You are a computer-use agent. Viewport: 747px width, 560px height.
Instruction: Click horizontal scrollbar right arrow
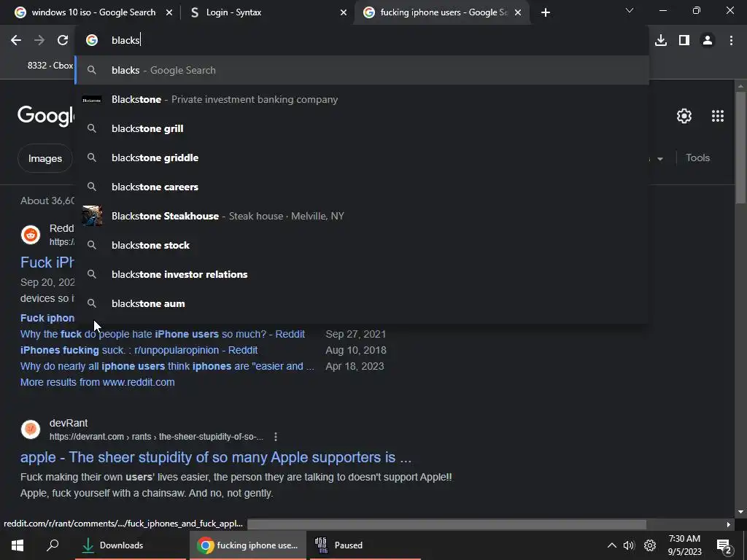pyautogui.click(x=729, y=525)
